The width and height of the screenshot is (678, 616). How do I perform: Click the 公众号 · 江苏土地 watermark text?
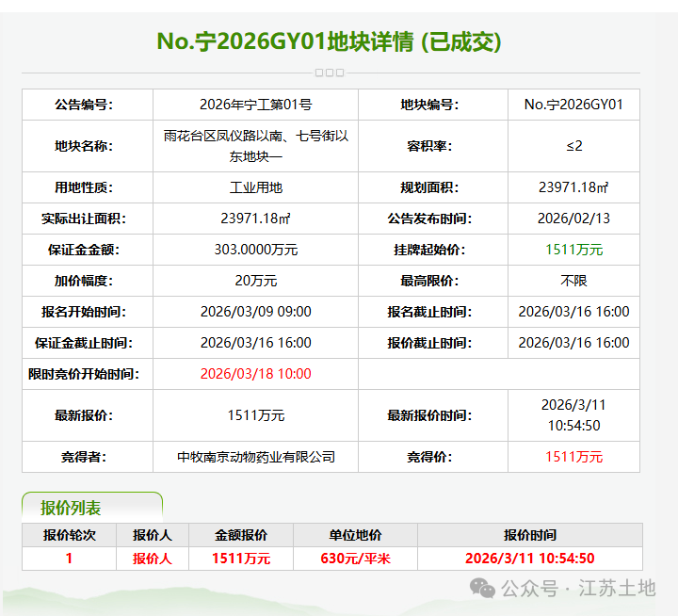(x=577, y=589)
